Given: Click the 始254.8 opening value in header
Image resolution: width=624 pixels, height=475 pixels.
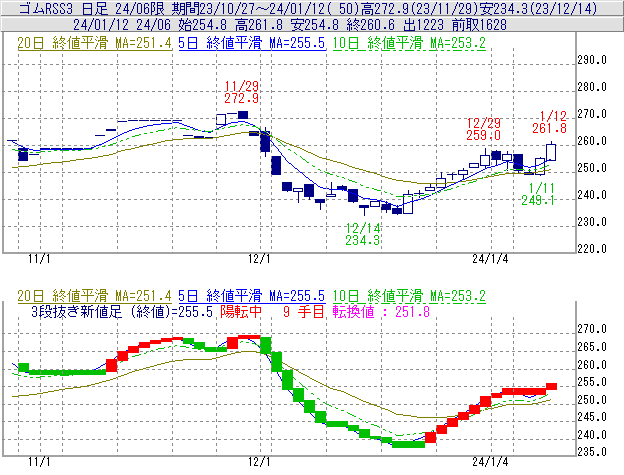Looking at the screenshot, I should (202, 25).
